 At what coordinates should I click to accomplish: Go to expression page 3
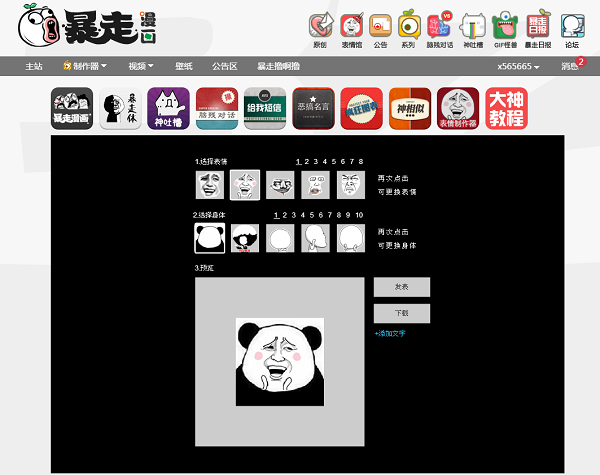316,162
